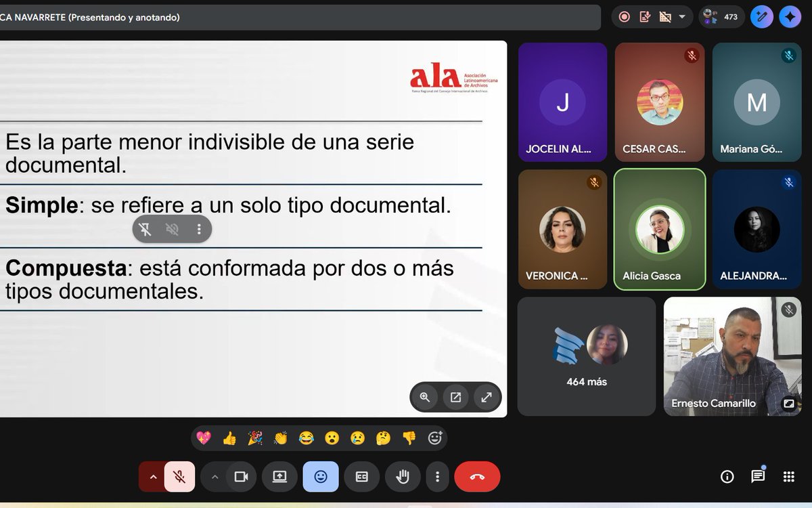Click the crossed-out transcript icon
Image resolution: width=812 pixels, height=508 pixels.
click(665, 17)
